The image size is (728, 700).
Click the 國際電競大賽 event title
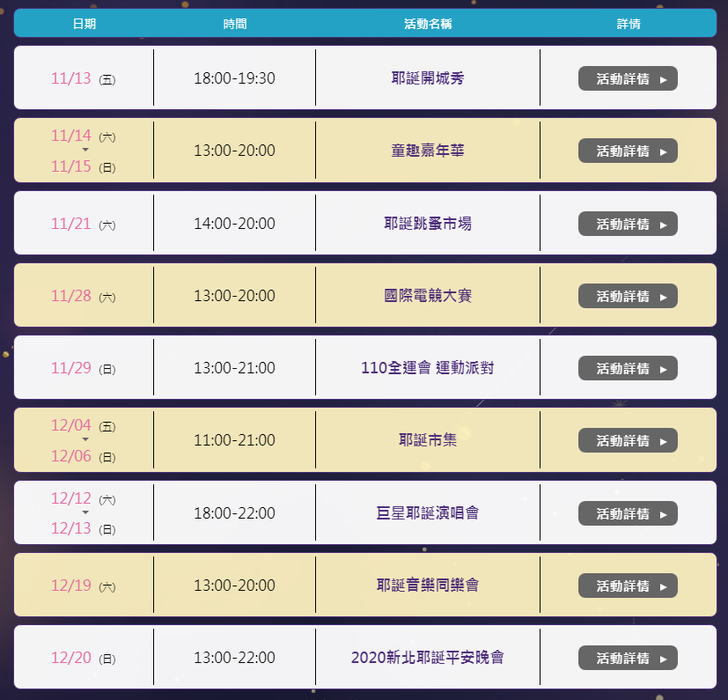428,296
